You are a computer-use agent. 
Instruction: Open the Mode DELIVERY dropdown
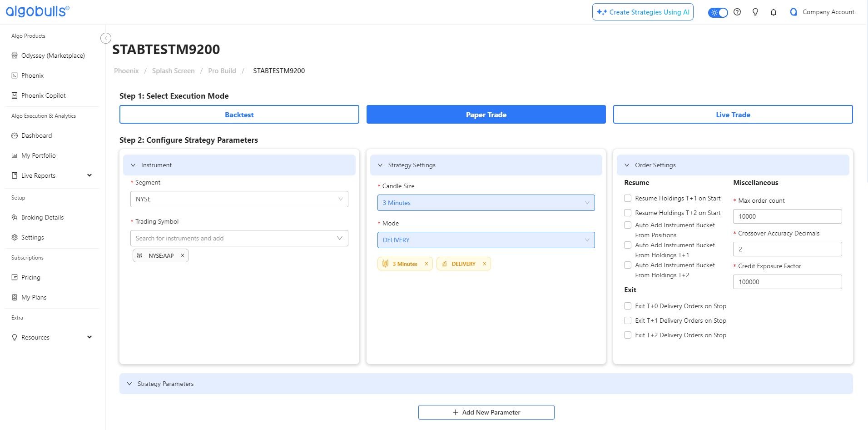[x=486, y=240]
